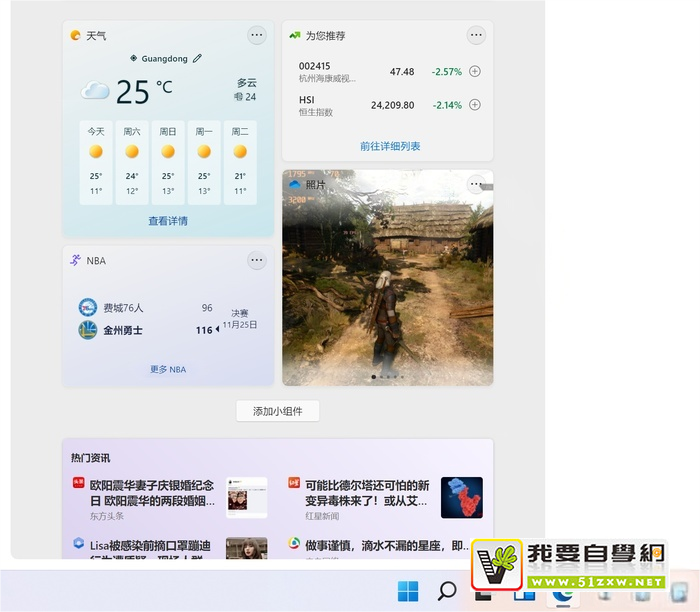Edit the Guangdong weather location
Screen dimensions: 700x612
point(197,58)
